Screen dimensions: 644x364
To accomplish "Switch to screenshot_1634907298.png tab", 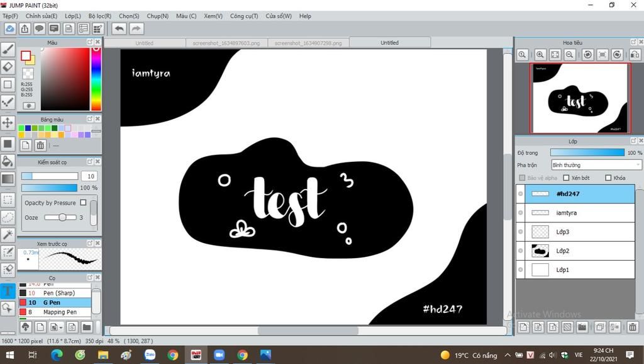I will 308,43.
